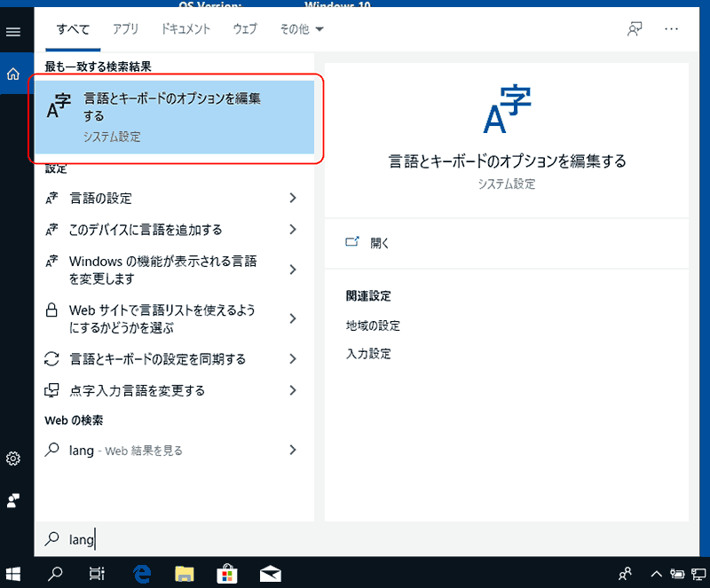Click the Settings gear in the left rail
Screen dimensions: 710x588
(13, 459)
